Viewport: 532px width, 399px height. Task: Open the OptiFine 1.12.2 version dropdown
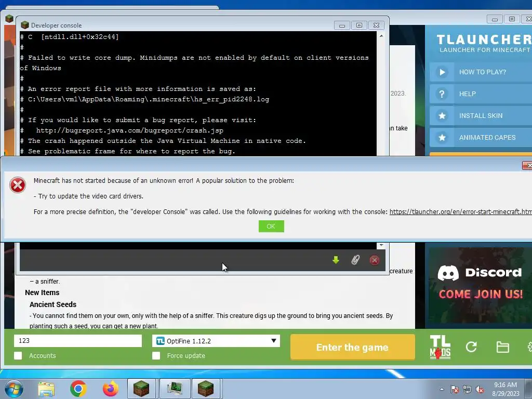216,341
